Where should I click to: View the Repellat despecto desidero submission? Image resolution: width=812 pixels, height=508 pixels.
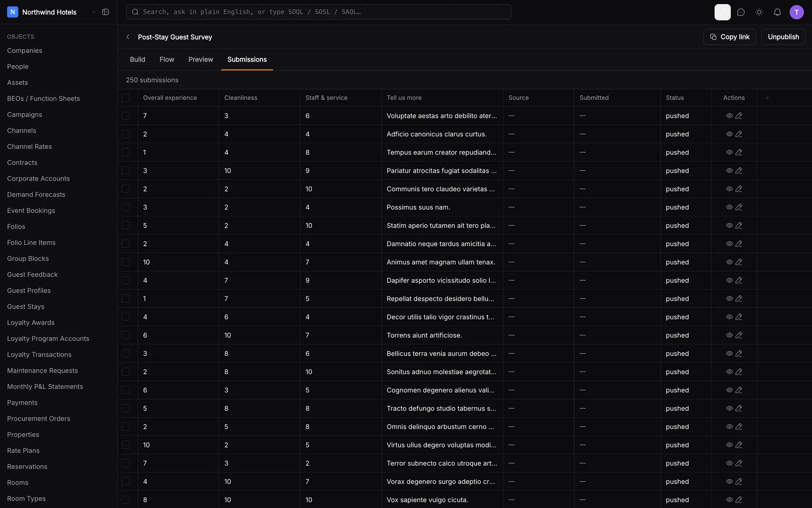tap(729, 299)
